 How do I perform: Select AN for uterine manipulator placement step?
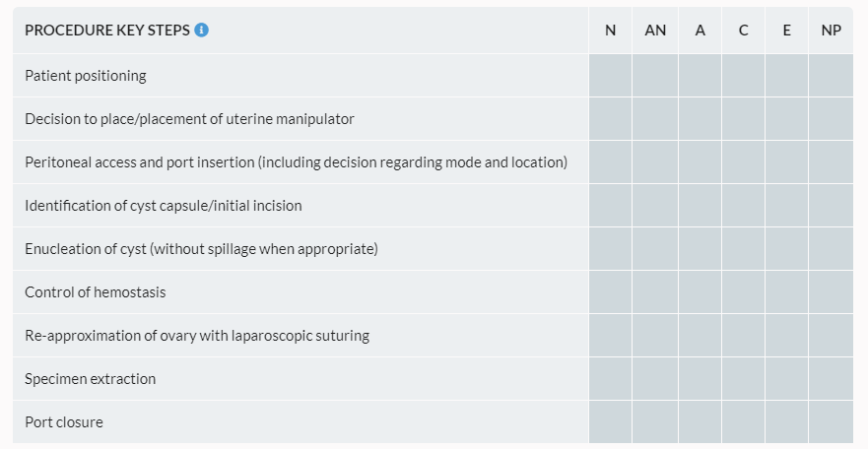(x=655, y=119)
